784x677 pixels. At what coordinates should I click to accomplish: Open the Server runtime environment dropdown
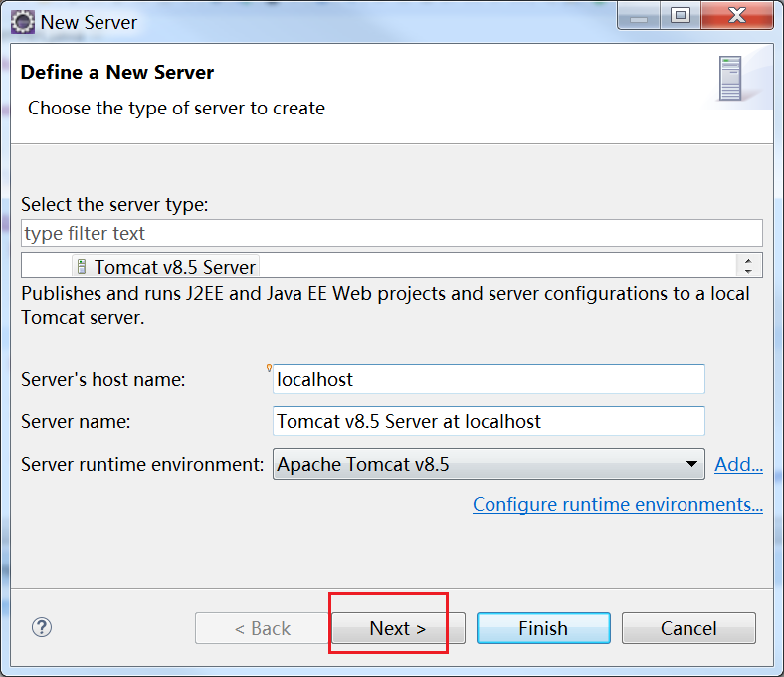point(489,464)
